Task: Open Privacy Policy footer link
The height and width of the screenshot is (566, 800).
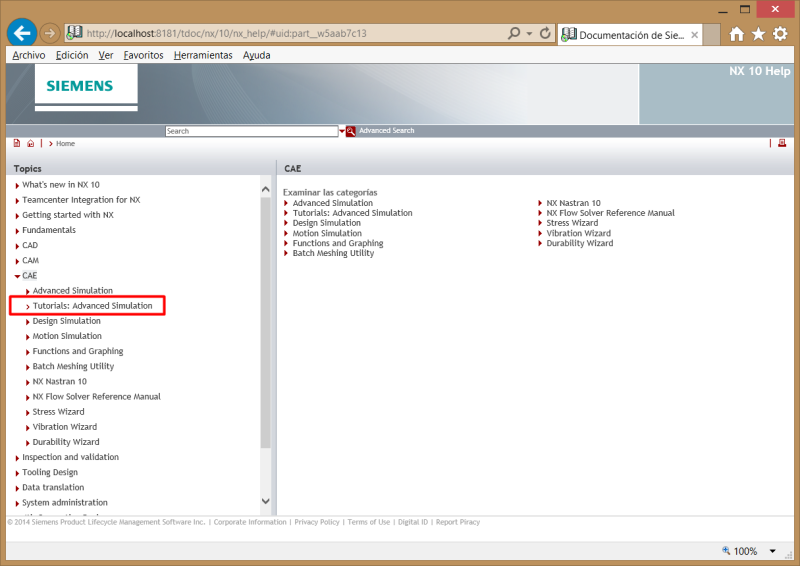Action: (317, 522)
